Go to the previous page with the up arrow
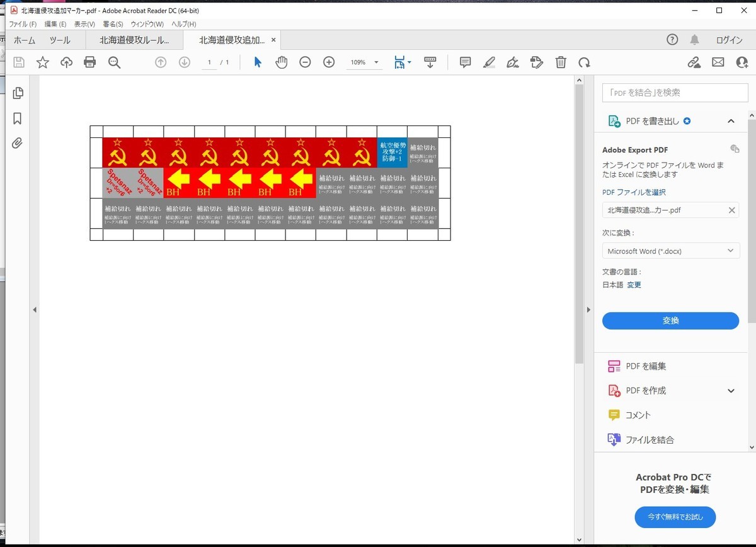Screen dimensions: 756x547 tap(161, 62)
